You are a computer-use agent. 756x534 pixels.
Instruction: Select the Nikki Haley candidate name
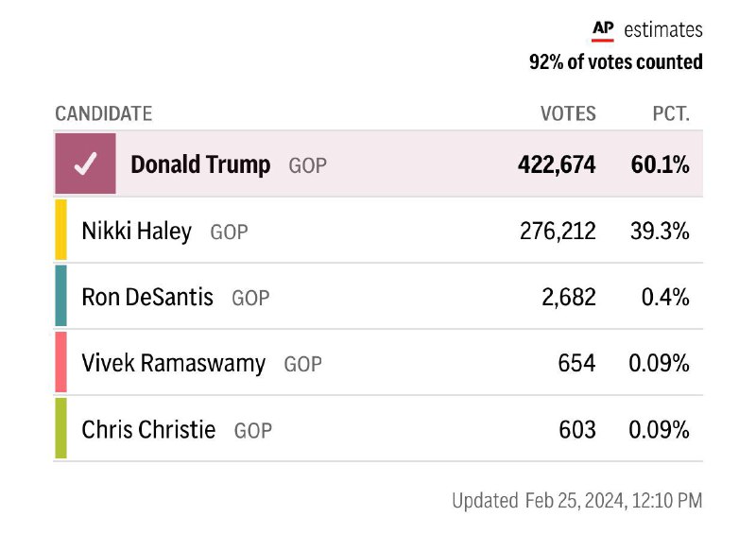tap(137, 231)
